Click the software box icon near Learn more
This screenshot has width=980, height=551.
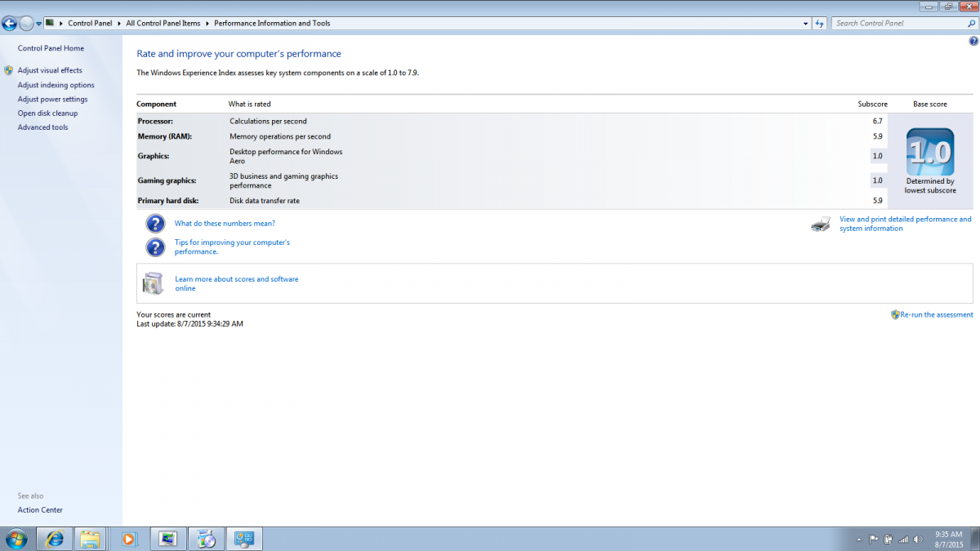tap(153, 283)
